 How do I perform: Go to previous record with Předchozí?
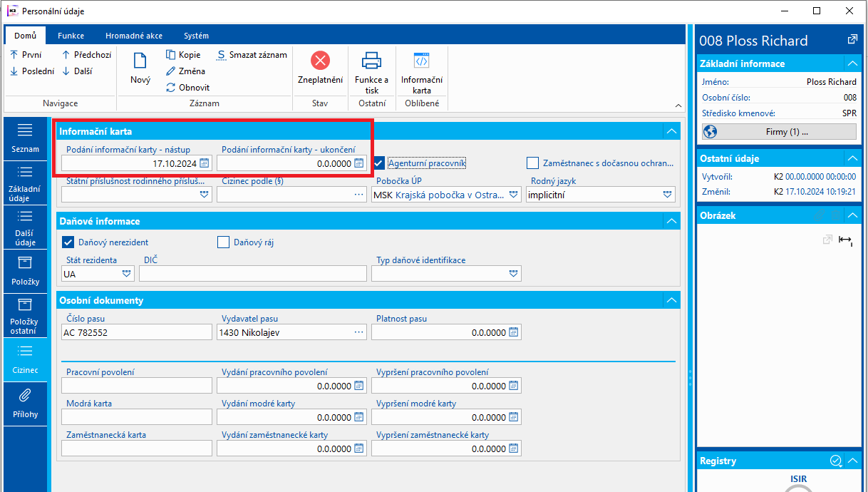[x=86, y=55]
